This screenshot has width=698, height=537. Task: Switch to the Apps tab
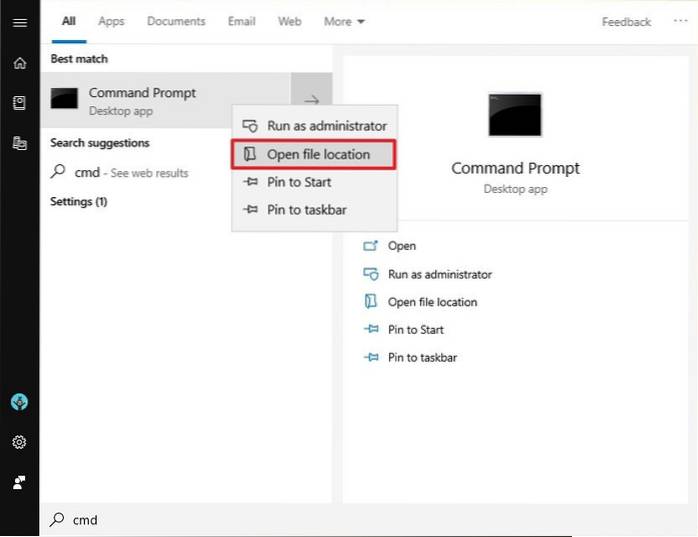(x=111, y=22)
